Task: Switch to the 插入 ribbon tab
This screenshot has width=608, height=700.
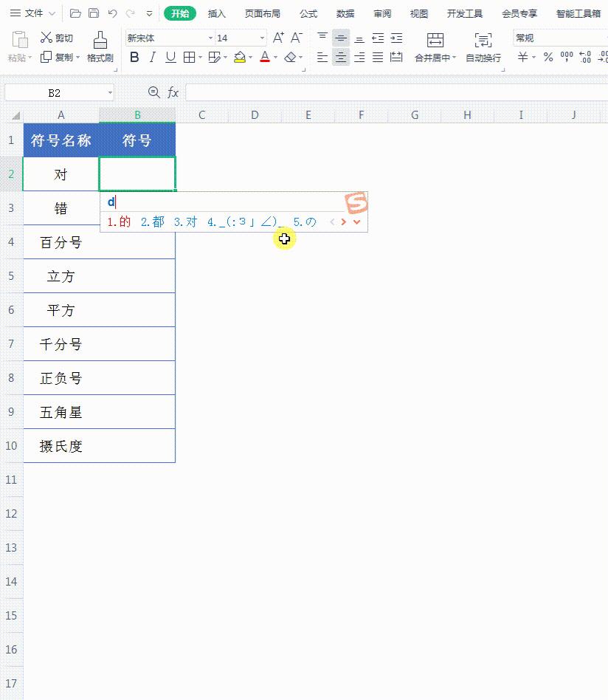Action: pyautogui.click(x=216, y=13)
